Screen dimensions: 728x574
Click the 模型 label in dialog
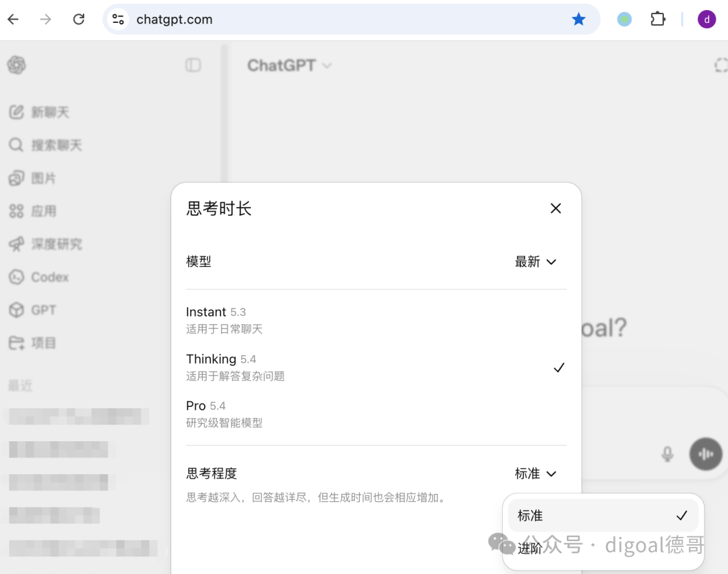click(x=199, y=261)
